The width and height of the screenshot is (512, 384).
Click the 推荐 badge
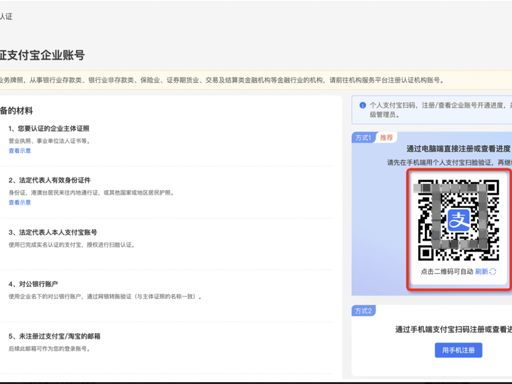coord(386,138)
